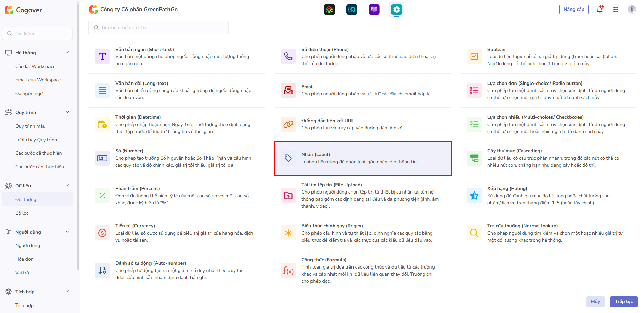Viewport: 644px width, 313px height.
Task: Click the Tiếp tục button
Action: click(x=623, y=301)
